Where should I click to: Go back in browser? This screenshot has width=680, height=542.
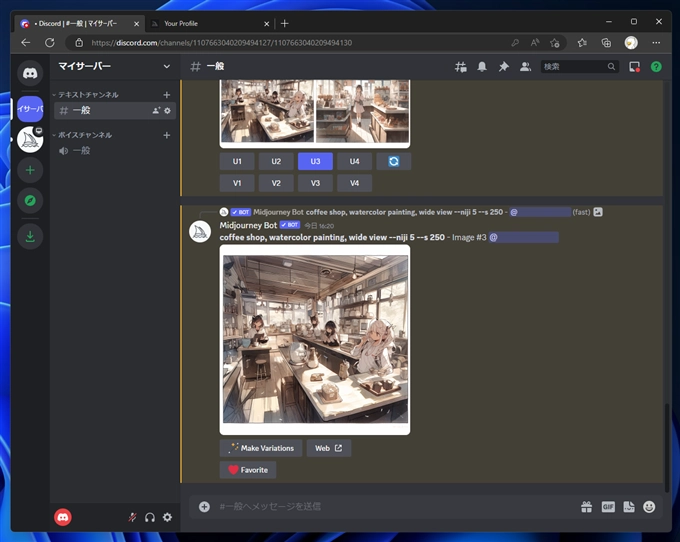pos(26,42)
